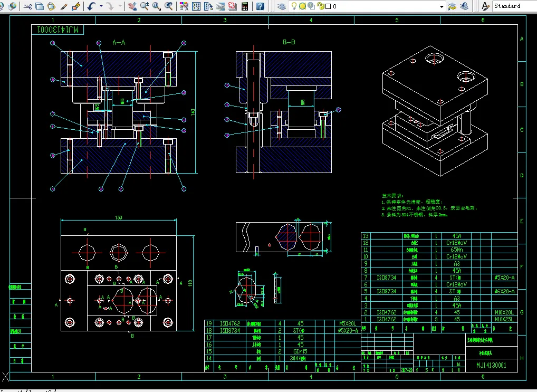537x392 pixels.
Task: Click the M10X20L specification cell
Action: pos(504,312)
